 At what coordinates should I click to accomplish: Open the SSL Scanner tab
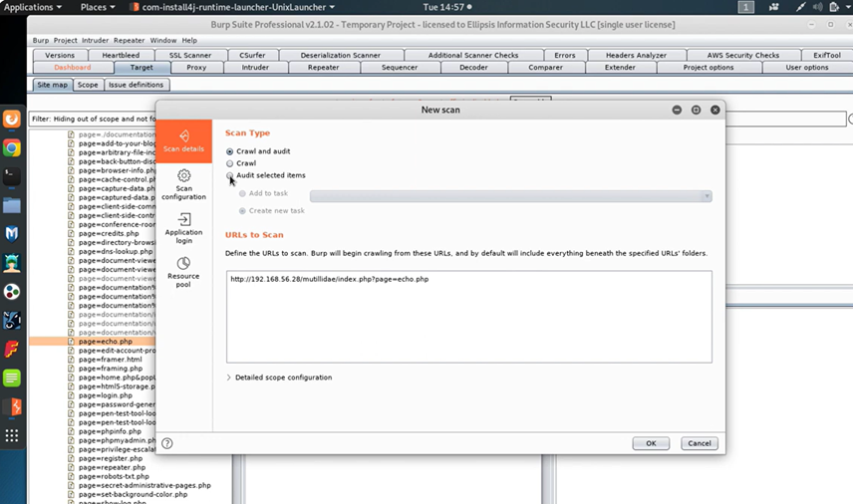pyautogui.click(x=190, y=55)
